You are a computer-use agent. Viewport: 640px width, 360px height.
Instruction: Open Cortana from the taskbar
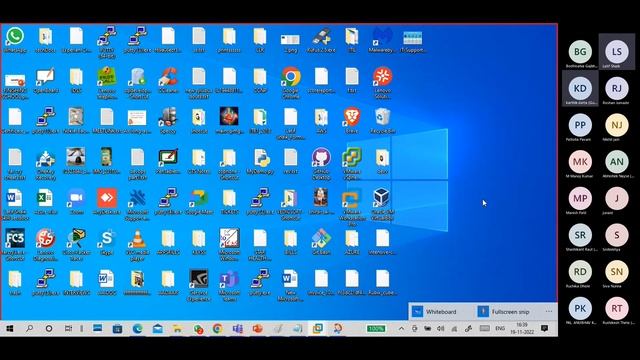(49, 329)
